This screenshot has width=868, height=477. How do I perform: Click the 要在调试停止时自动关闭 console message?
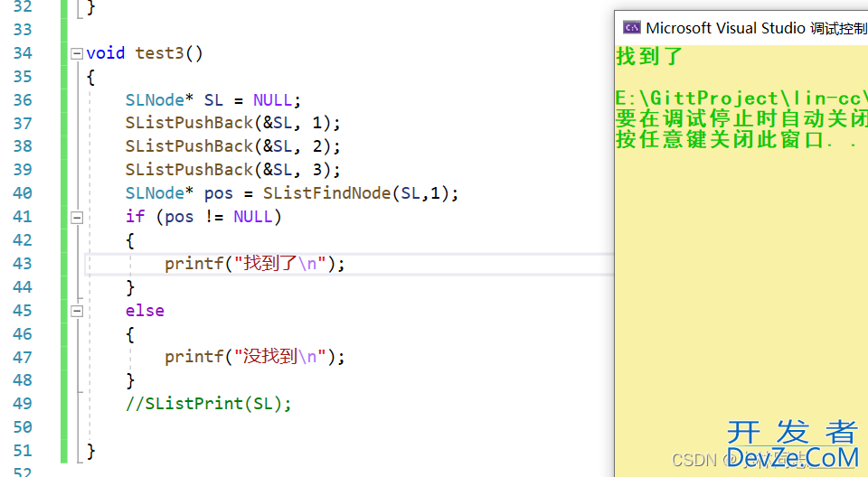point(741,118)
